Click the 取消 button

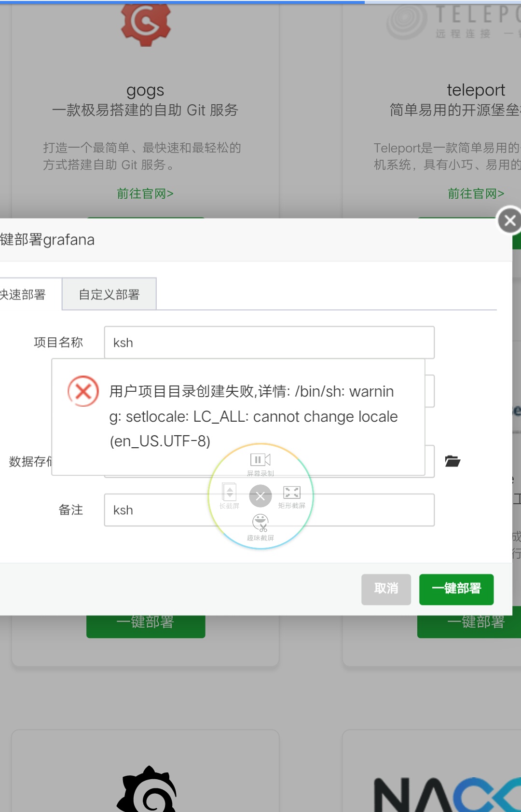pyautogui.click(x=386, y=589)
